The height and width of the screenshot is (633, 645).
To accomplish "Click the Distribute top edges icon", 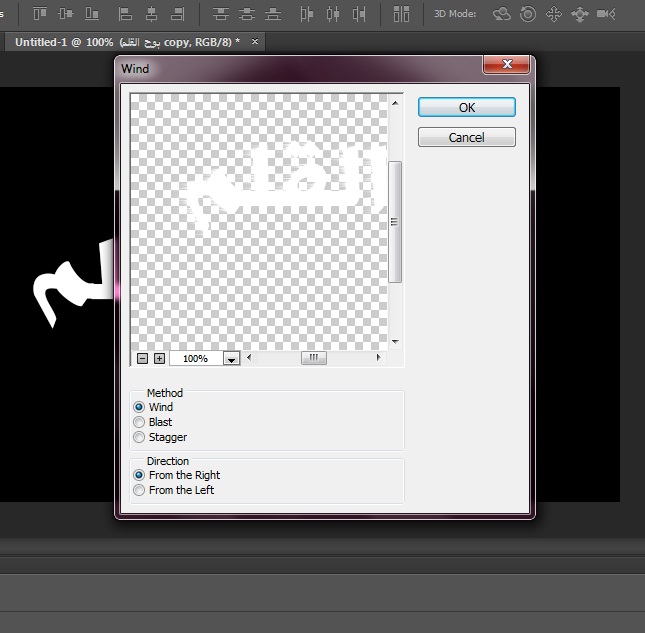I will [x=221, y=14].
